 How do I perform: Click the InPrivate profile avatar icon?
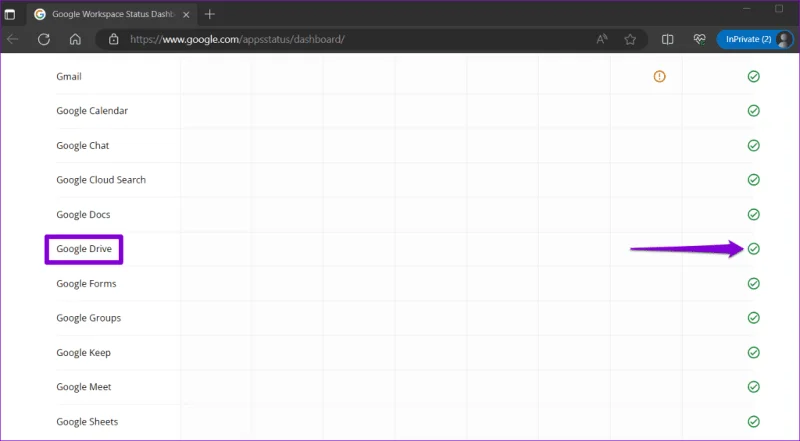click(x=783, y=39)
